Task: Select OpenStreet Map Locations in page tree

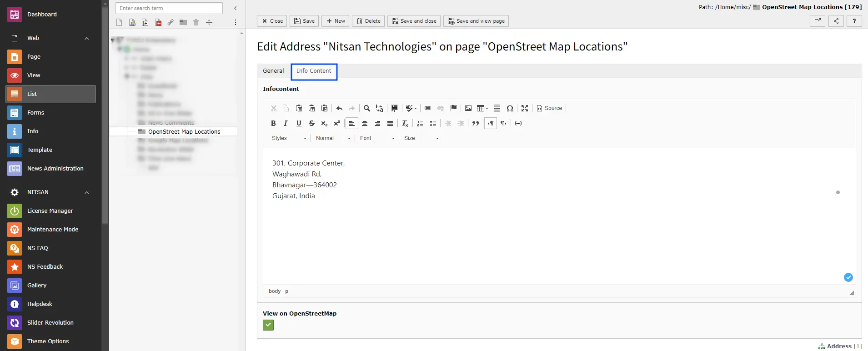Action: [184, 132]
